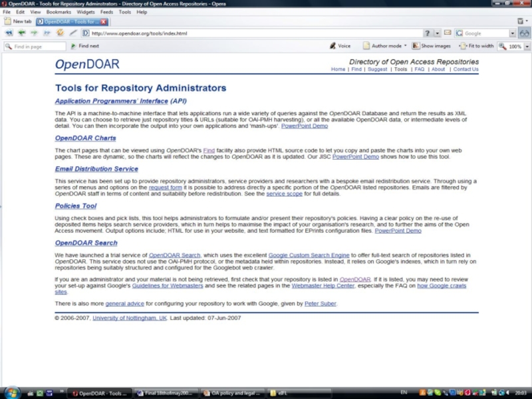Screen dimensions: 532x399
Task: Click Google Custom Search Engine link
Action: click(x=309, y=255)
